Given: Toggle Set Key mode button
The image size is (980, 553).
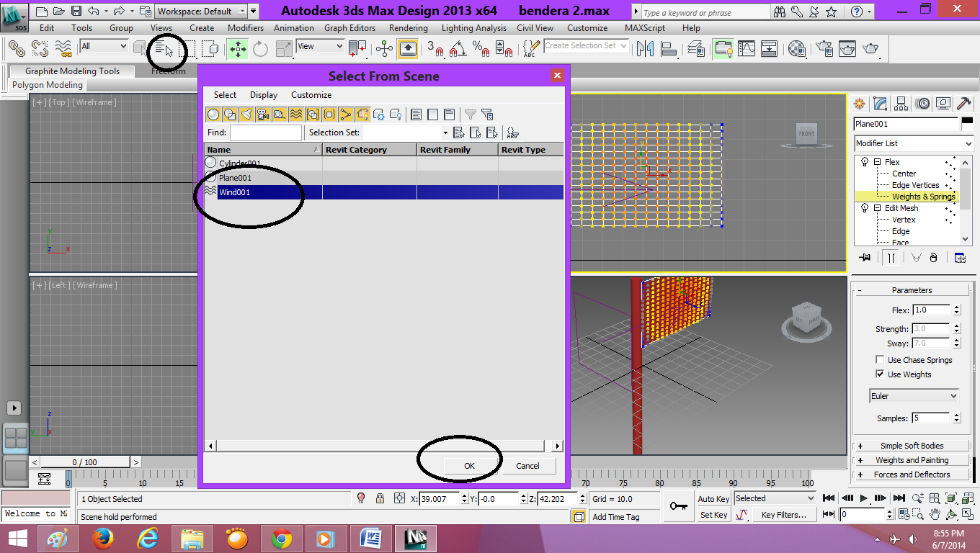Looking at the screenshot, I should (x=713, y=515).
